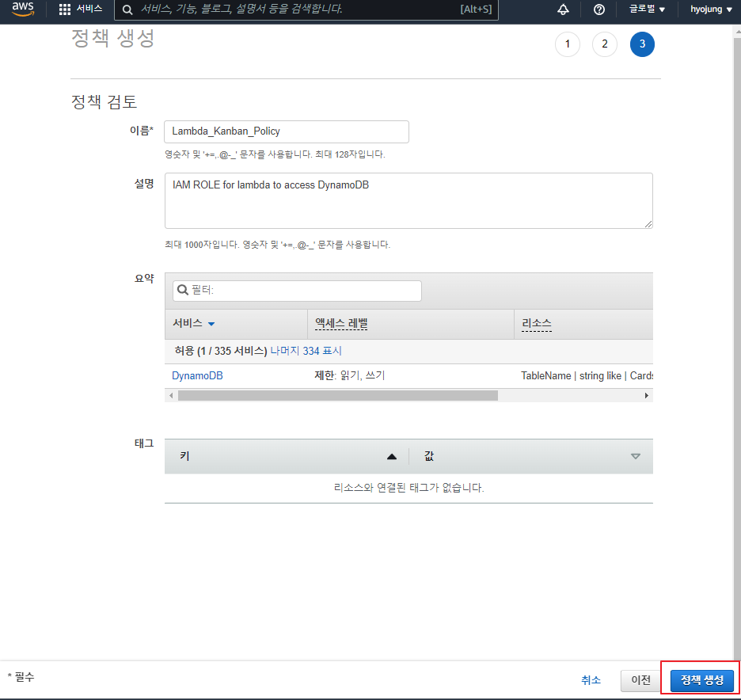Open the notifications bell

tap(564, 10)
